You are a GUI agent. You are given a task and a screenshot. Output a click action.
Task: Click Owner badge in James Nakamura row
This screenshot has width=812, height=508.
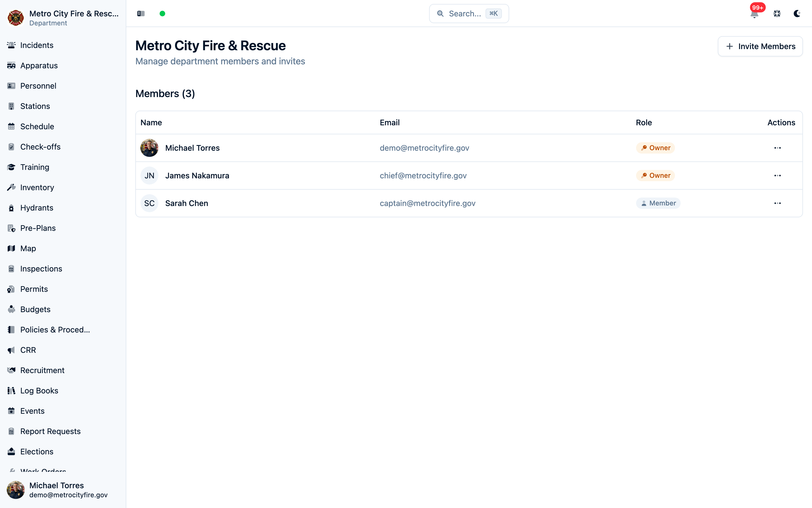tap(655, 175)
